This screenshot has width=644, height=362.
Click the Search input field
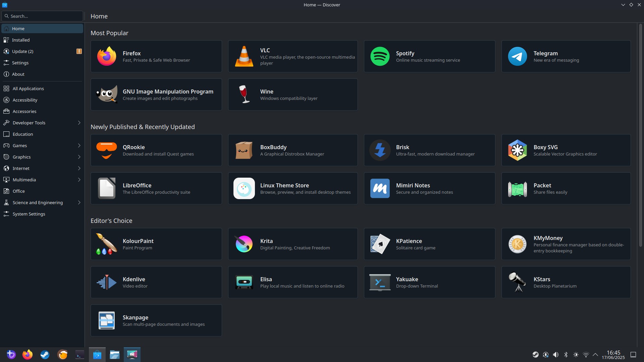pyautogui.click(x=42, y=16)
